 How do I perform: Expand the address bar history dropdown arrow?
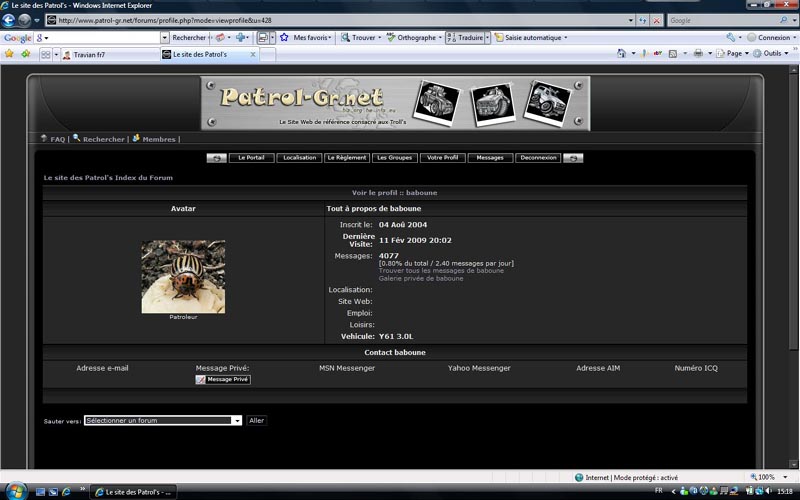(x=631, y=20)
